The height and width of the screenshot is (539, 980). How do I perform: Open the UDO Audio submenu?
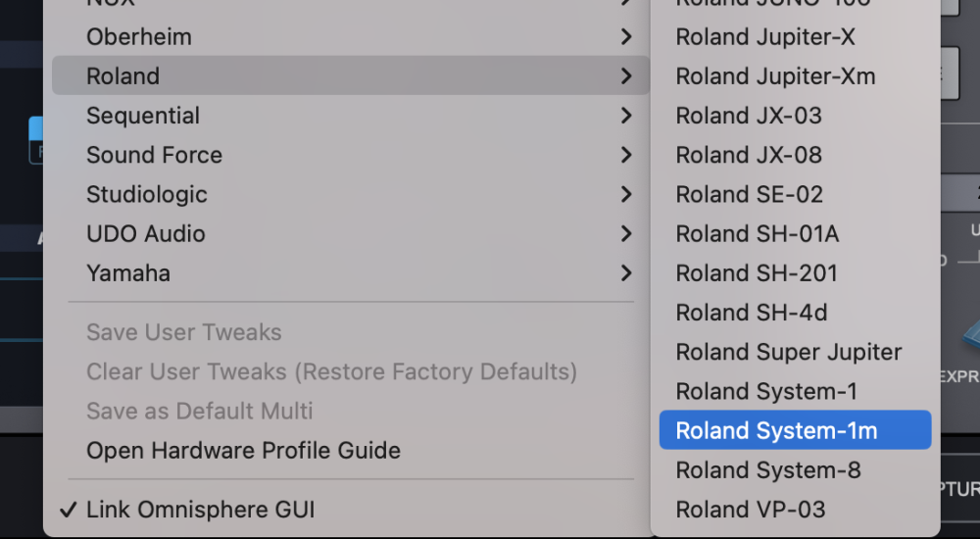pos(146,234)
